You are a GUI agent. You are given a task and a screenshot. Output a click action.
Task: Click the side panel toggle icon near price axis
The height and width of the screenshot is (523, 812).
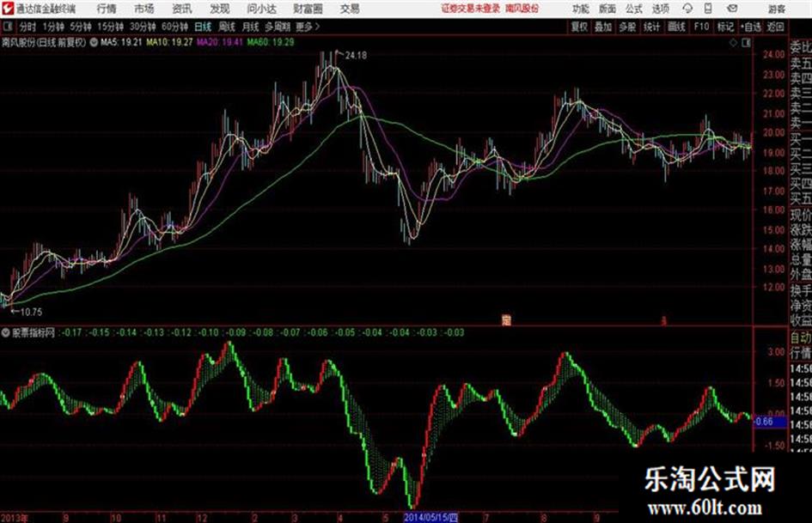tap(746, 43)
